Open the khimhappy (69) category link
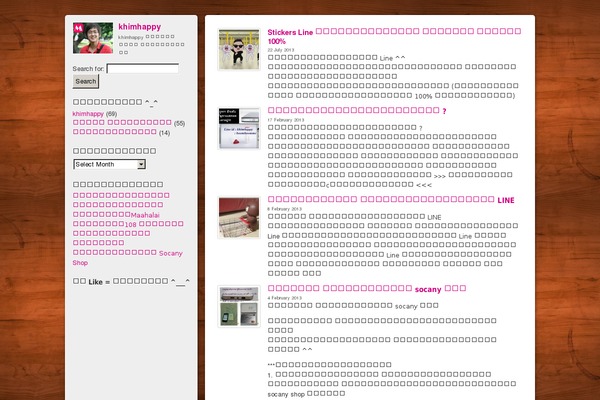Viewport: 600px width, 400px height. click(88, 114)
